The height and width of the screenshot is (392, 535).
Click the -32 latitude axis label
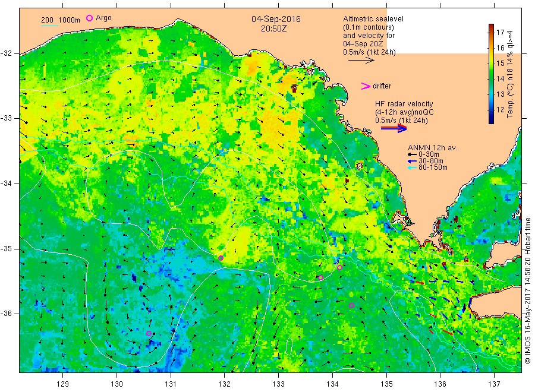(6, 53)
